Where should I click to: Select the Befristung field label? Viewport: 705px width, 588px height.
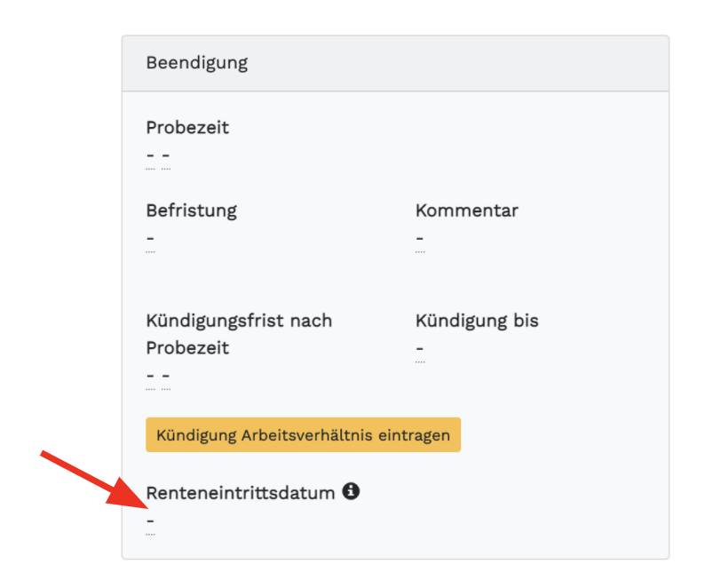[192, 211]
